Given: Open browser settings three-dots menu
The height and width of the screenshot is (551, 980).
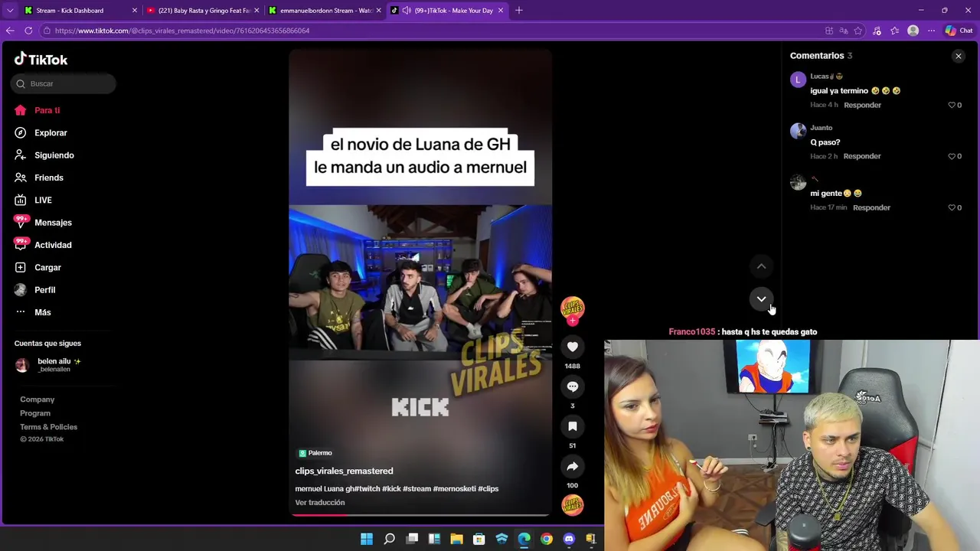Looking at the screenshot, I should click(931, 31).
